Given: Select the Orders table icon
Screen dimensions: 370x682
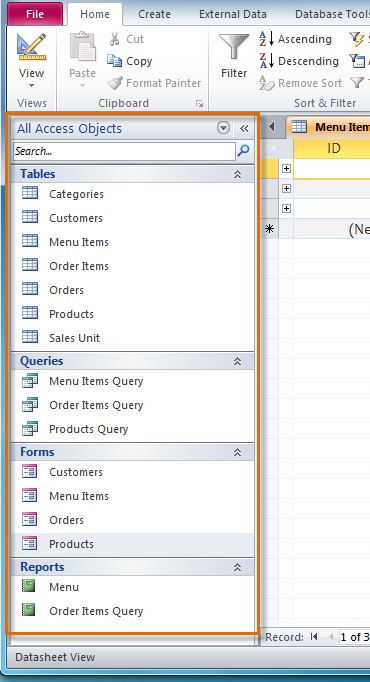Looking at the screenshot, I should point(30,288).
